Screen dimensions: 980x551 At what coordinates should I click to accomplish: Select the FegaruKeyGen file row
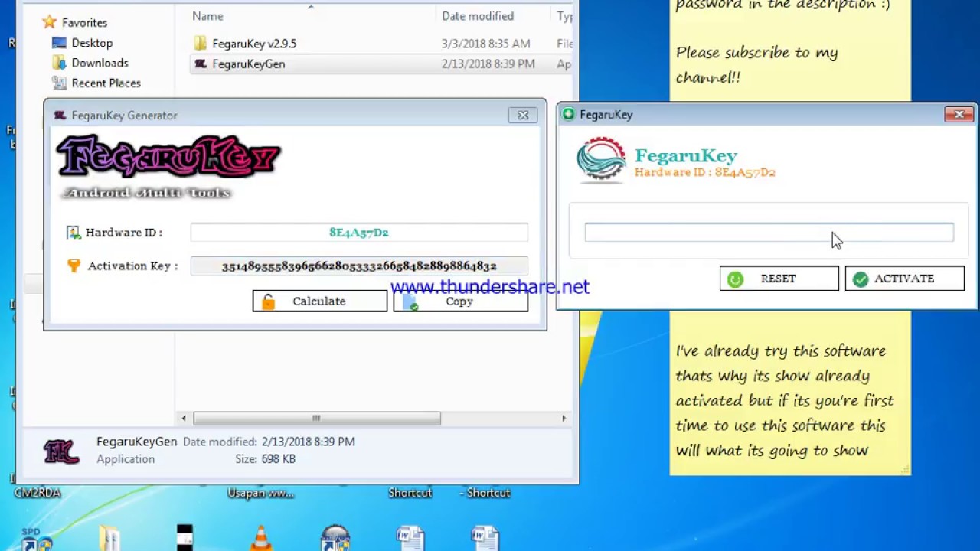[x=381, y=64]
